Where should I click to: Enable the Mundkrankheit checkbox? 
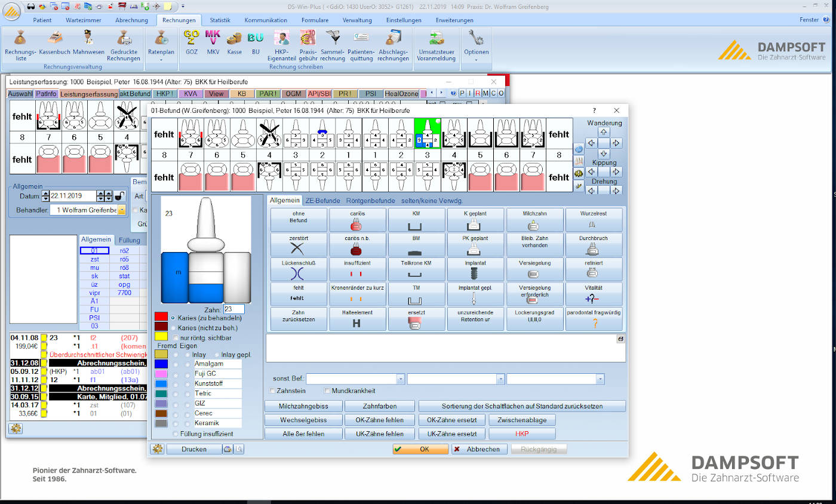pos(327,391)
